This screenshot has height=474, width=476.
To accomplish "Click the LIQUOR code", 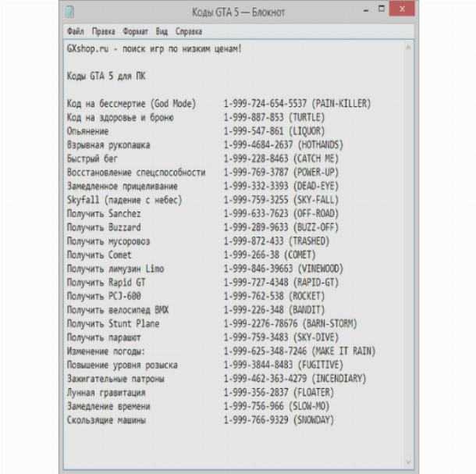I will [274, 131].
